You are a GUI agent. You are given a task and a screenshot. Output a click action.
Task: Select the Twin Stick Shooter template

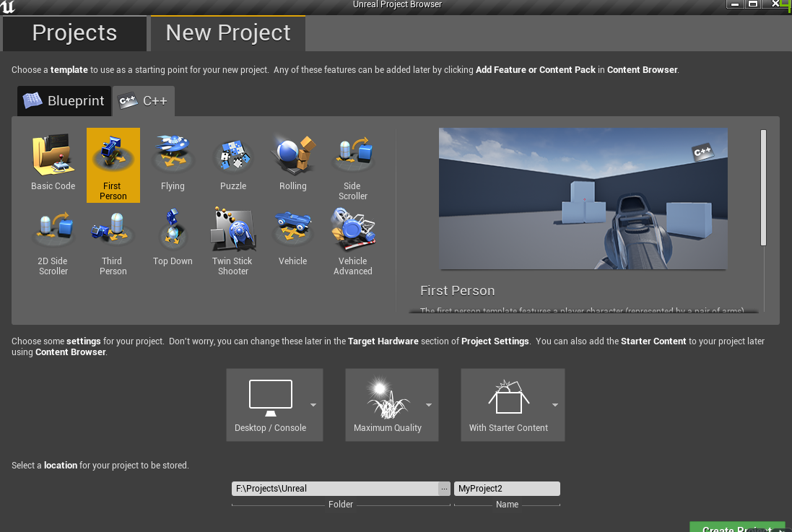(233, 240)
